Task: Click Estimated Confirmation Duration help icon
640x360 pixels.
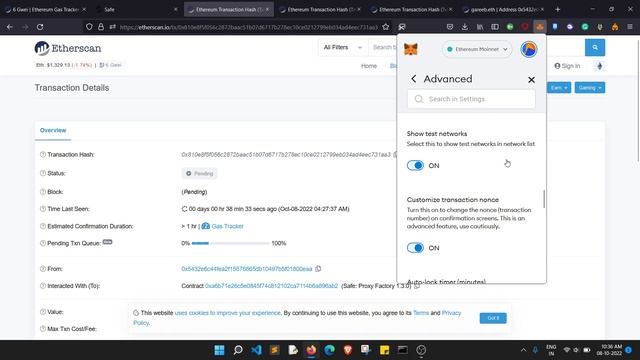Action: (x=42, y=226)
